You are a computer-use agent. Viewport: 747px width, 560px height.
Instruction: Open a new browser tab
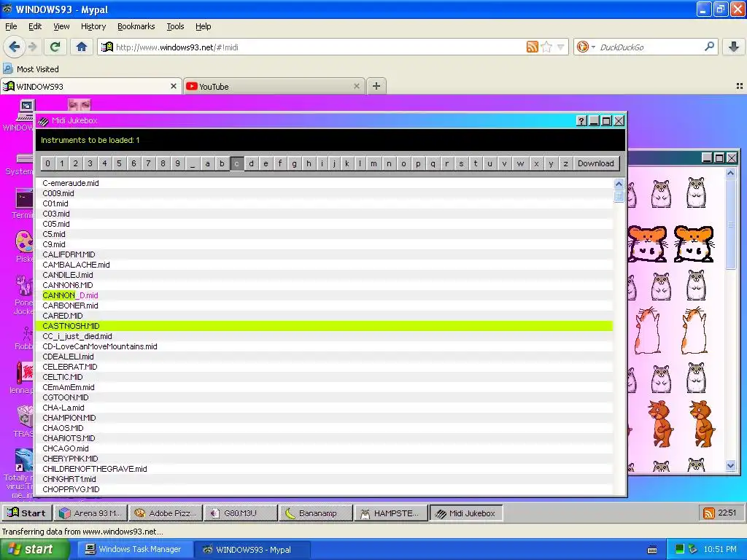(x=376, y=86)
